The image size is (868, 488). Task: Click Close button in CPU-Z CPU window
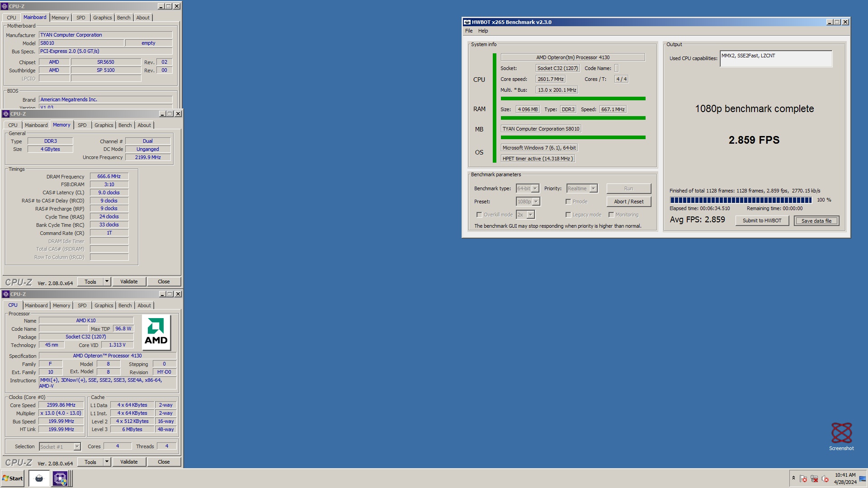[164, 462]
